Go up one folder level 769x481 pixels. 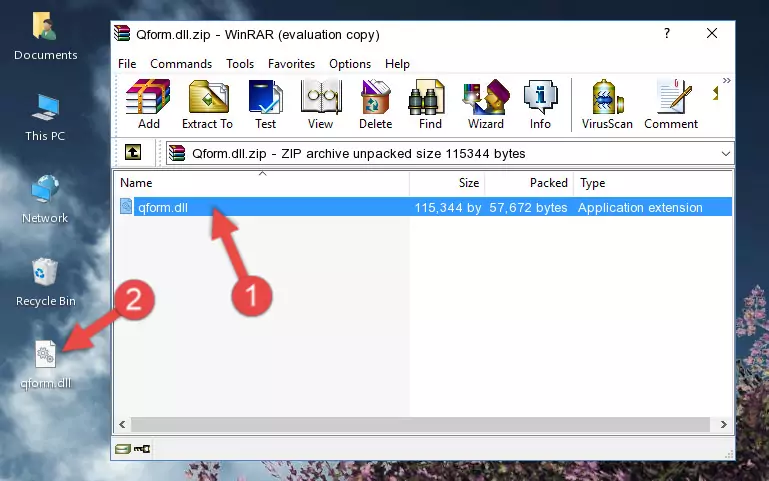pos(133,152)
